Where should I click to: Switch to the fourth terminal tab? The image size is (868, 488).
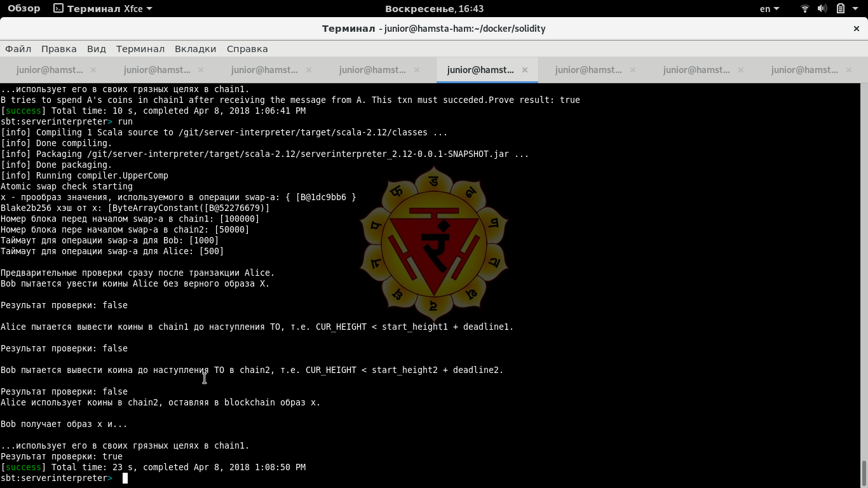[x=373, y=70]
